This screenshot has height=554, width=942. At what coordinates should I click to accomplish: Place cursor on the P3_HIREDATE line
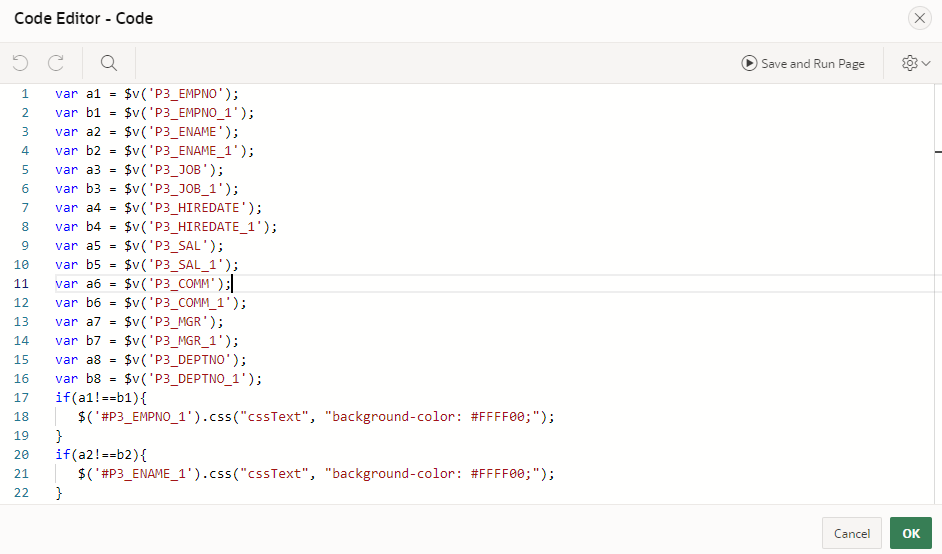(159, 208)
